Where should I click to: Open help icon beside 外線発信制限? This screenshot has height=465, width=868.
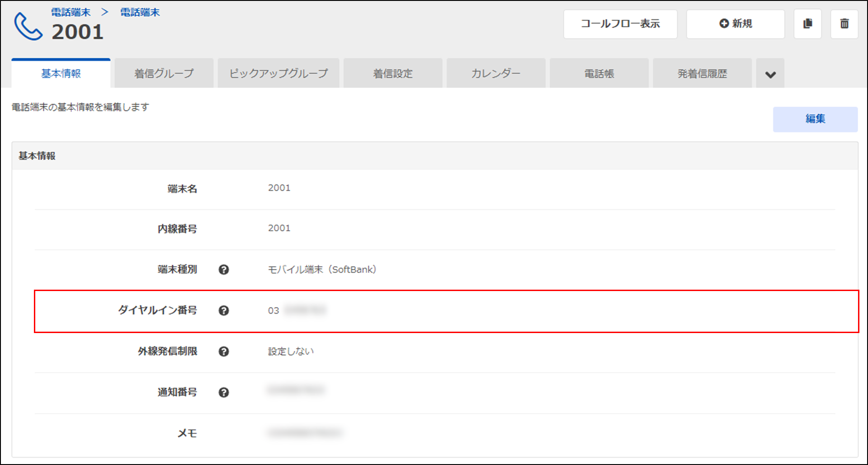pyautogui.click(x=223, y=352)
